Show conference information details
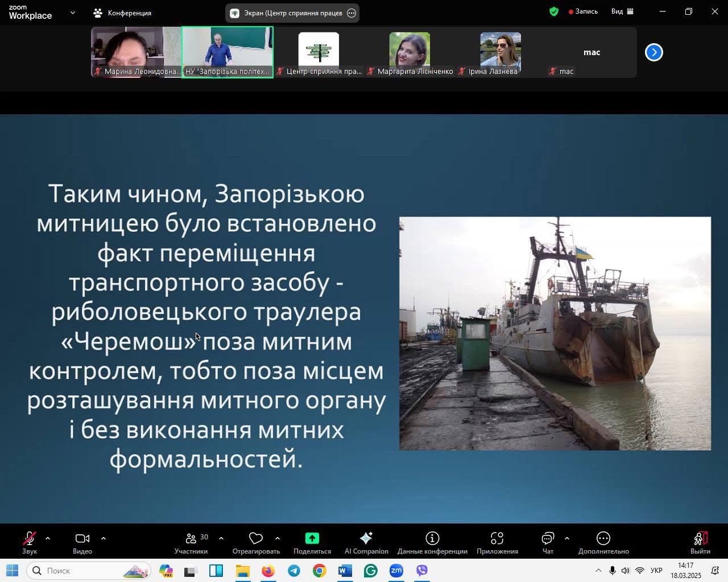Screen dimensions: 728x582 (x=432, y=543)
